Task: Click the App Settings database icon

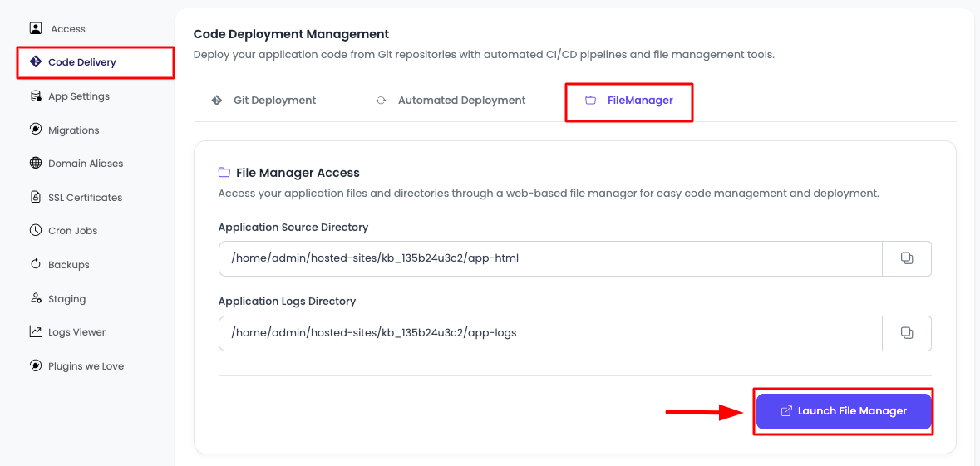Action: click(x=36, y=96)
